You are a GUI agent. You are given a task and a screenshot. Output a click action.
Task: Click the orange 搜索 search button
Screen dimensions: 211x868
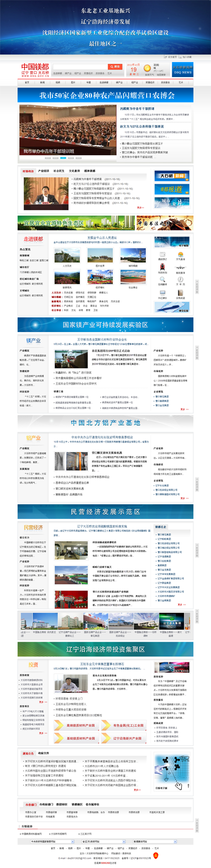click(x=116, y=66)
